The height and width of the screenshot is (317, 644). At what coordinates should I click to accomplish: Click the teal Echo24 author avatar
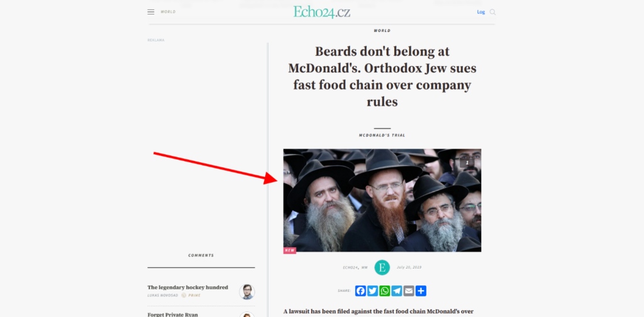382,268
